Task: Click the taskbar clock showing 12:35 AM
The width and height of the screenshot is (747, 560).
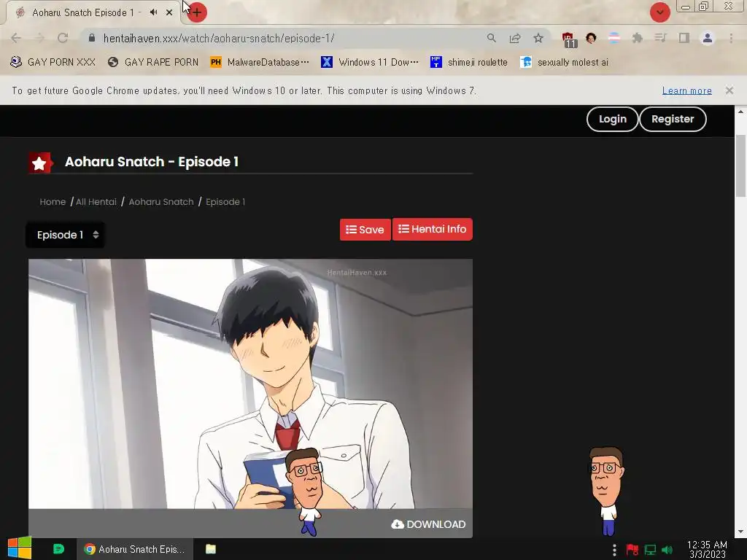Action: tap(707, 549)
